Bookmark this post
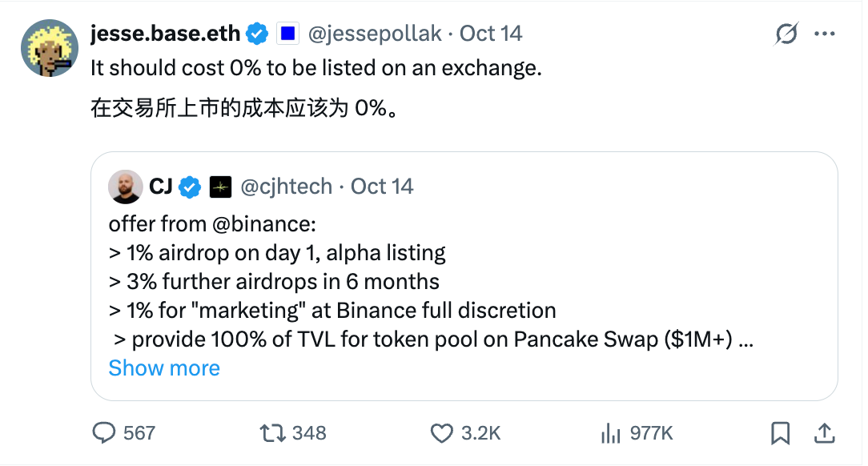 coord(780,433)
